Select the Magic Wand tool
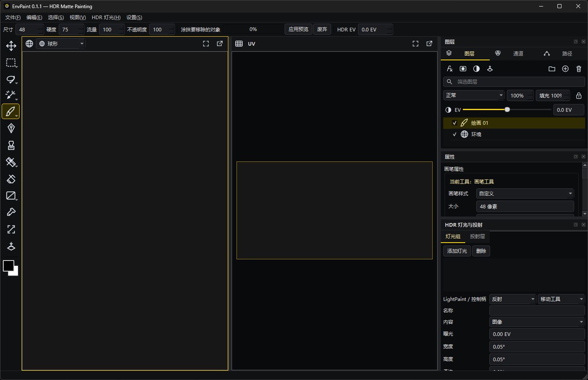Image resolution: width=588 pixels, height=380 pixels. click(x=11, y=95)
